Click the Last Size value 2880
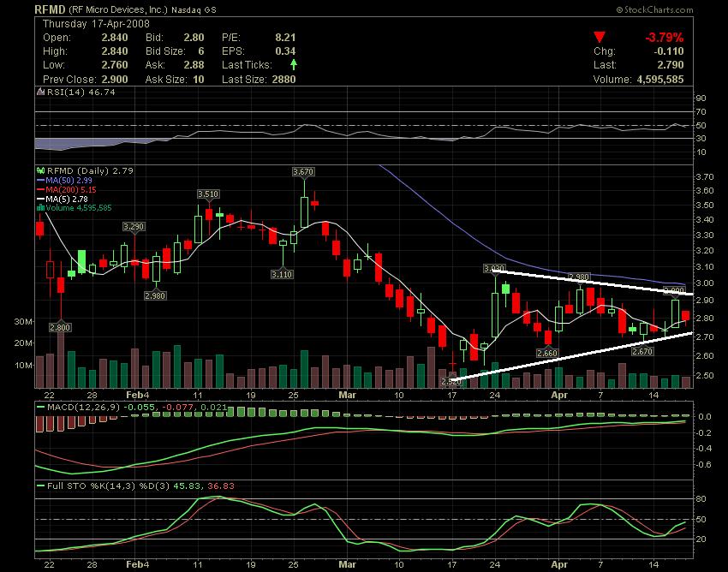The image size is (728, 572). coord(283,79)
